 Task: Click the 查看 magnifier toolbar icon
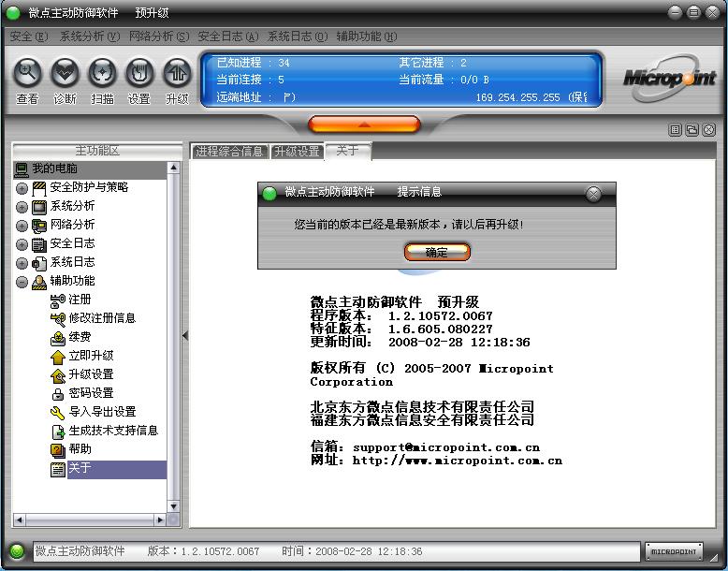click(28, 72)
